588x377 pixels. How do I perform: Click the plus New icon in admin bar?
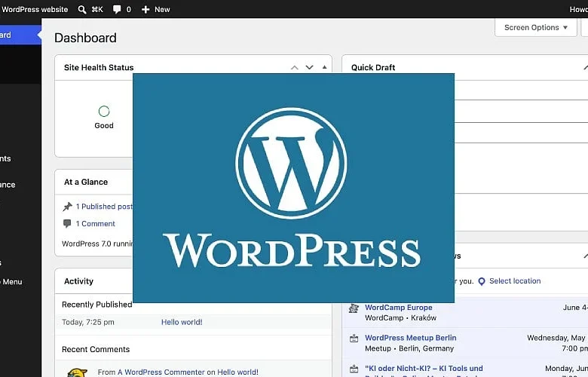145,9
